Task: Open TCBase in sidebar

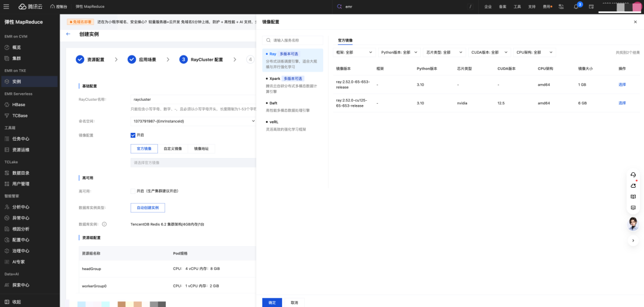Action: click(20, 116)
